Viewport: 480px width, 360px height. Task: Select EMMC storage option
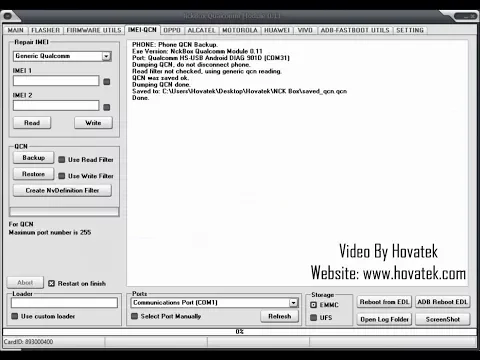pyautogui.click(x=314, y=305)
